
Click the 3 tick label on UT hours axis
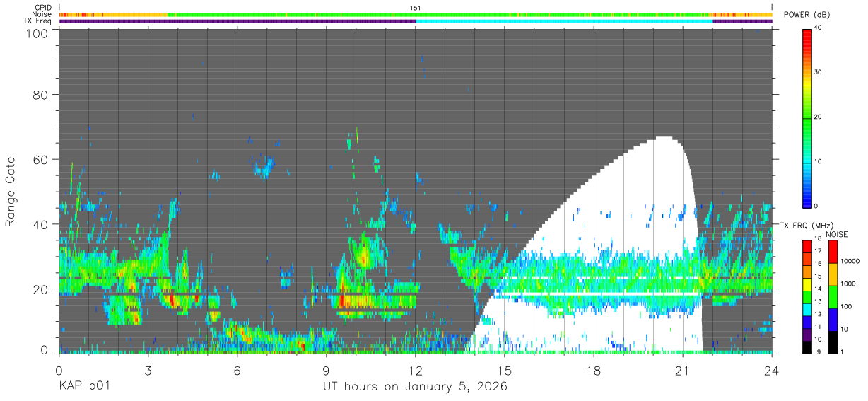[x=148, y=370]
